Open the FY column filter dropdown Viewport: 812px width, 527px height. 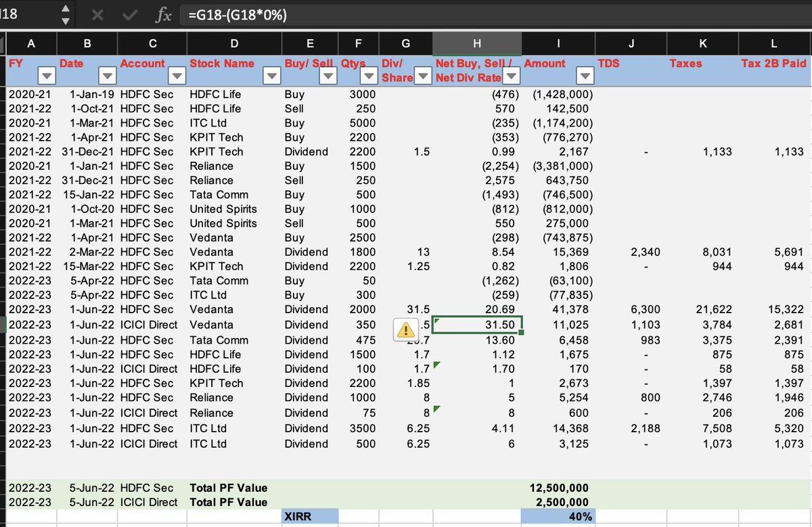47,76
